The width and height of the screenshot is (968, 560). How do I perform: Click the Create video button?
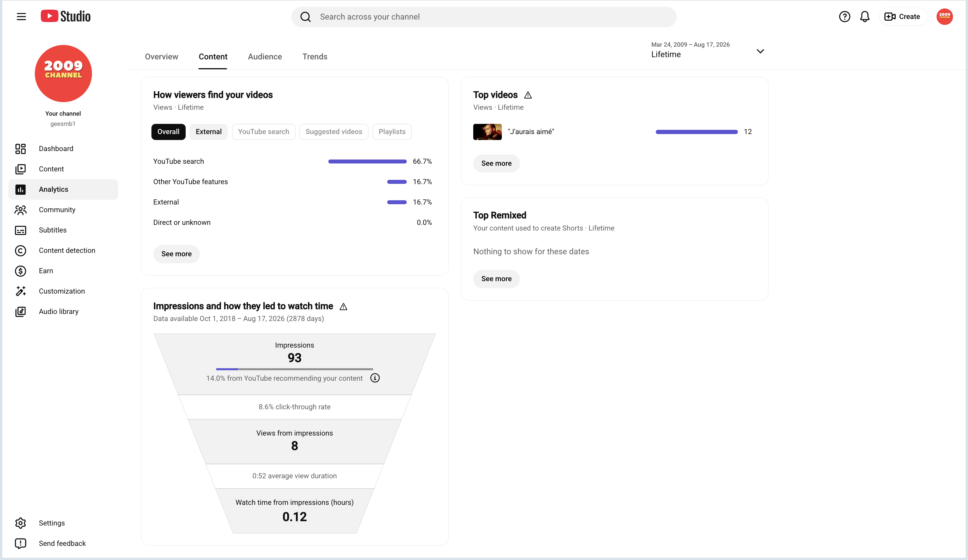point(903,16)
